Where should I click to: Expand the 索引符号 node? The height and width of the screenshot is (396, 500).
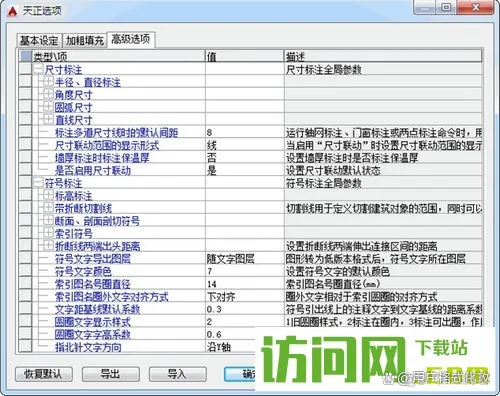click(x=49, y=233)
